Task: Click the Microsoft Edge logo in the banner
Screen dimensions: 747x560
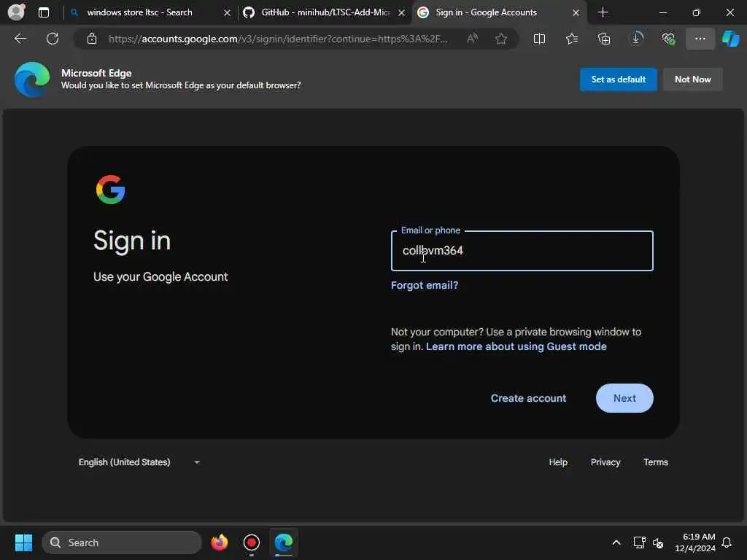Action: (32, 79)
